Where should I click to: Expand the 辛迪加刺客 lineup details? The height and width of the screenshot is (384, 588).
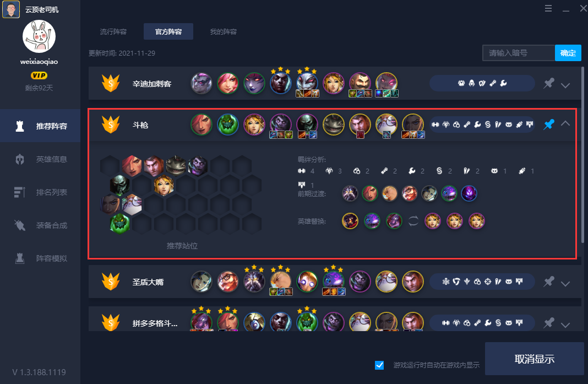pyautogui.click(x=565, y=85)
